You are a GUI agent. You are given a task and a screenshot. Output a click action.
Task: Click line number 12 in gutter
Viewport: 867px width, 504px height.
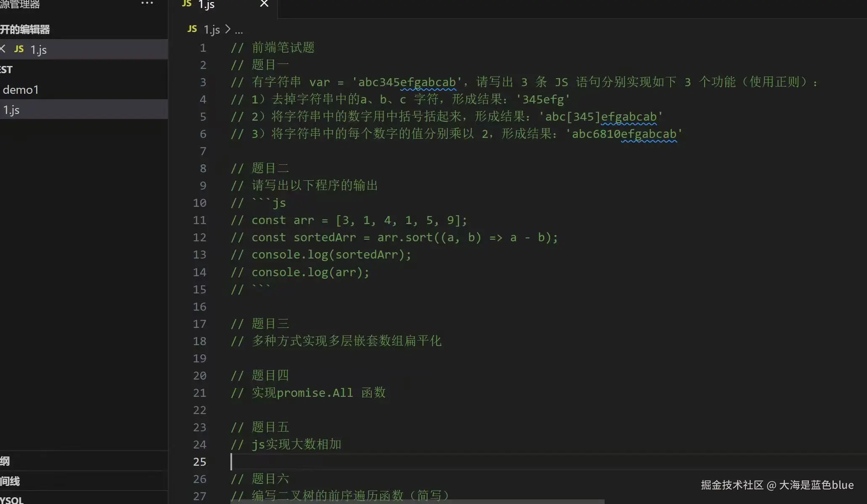[x=199, y=237]
